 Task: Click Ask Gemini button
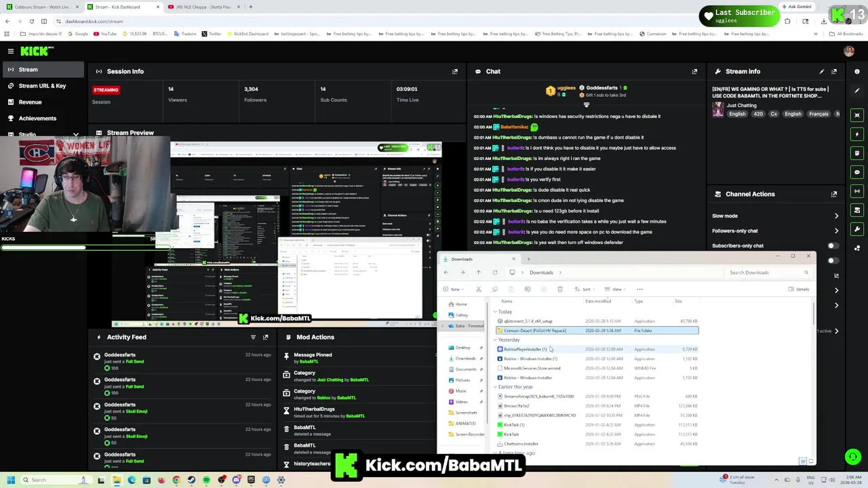click(797, 7)
